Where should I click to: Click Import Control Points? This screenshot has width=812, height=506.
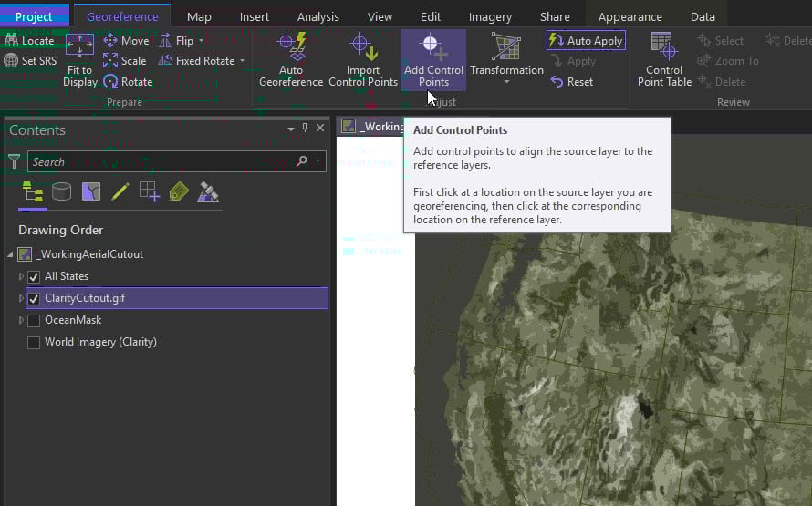click(363, 60)
